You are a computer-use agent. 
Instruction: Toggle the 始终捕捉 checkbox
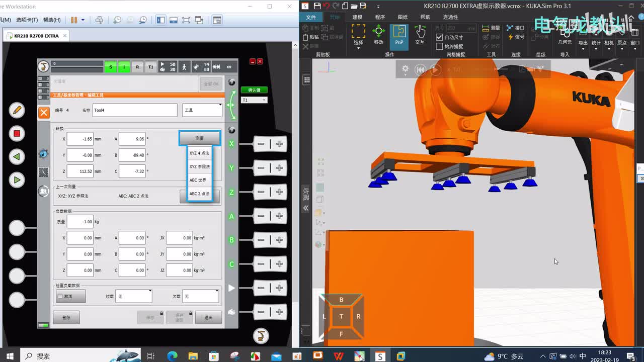pyautogui.click(x=439, y=46)
